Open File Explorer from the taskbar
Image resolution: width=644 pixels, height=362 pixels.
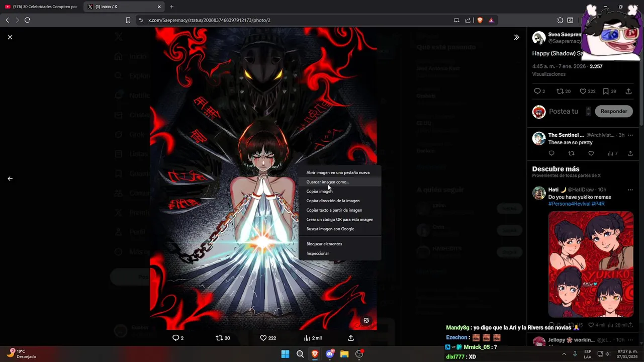[344, 354]
